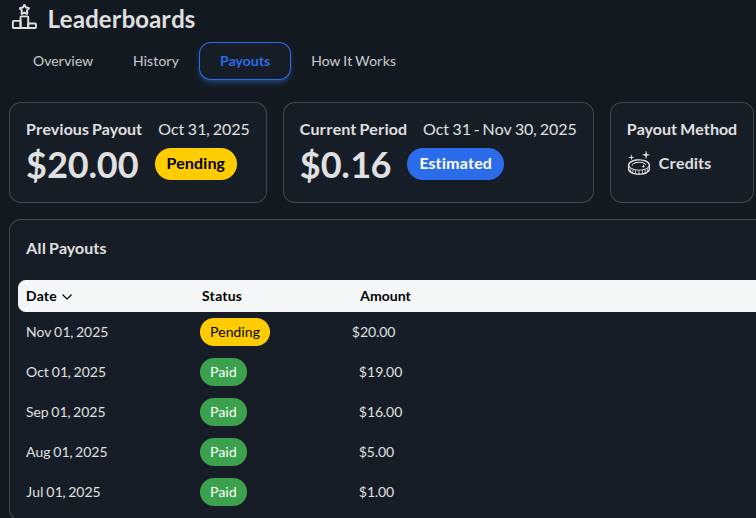Click the Leaderboards page heading
Screen dimensions: 756x518
[x=121, y=18]
